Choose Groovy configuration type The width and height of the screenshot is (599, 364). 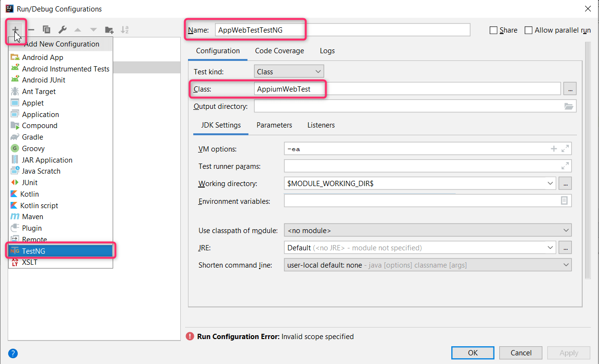pyautogui.click(x=60, y=148)
